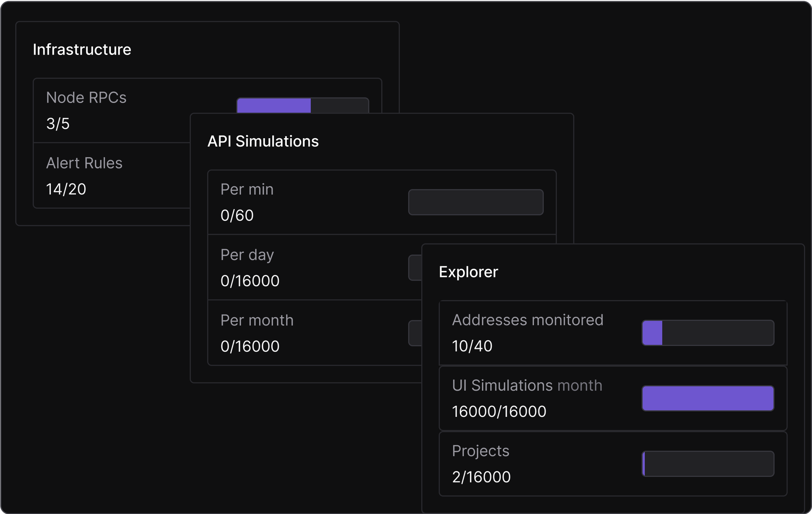Click the Addresses monitored progress bar
The width and height of the screenshot is (812, 514).
[x=708, y=332]
